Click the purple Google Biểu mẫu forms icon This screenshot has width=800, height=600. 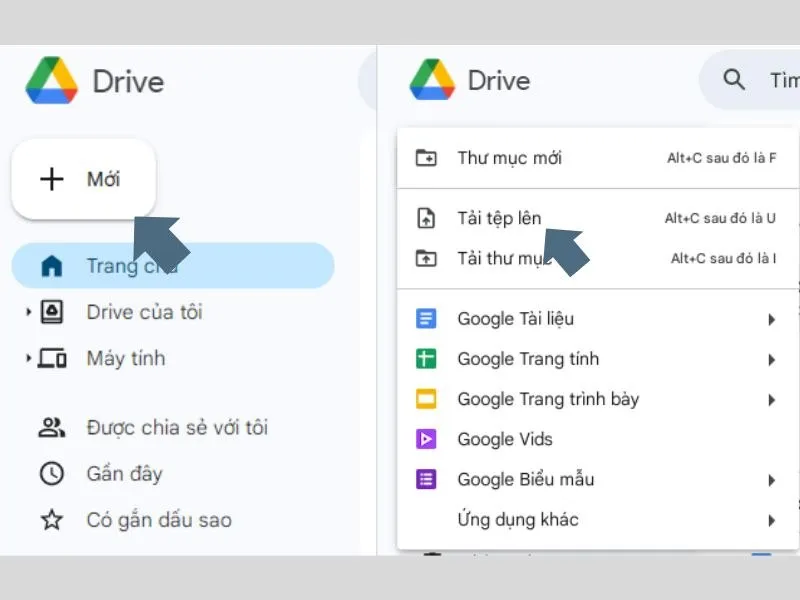[426, 479]
